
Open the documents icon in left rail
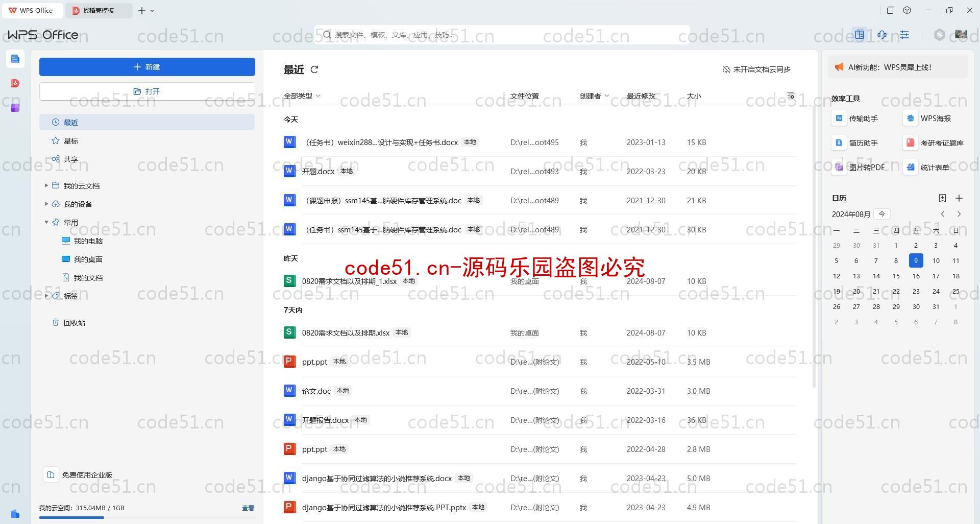pos(15,59)
